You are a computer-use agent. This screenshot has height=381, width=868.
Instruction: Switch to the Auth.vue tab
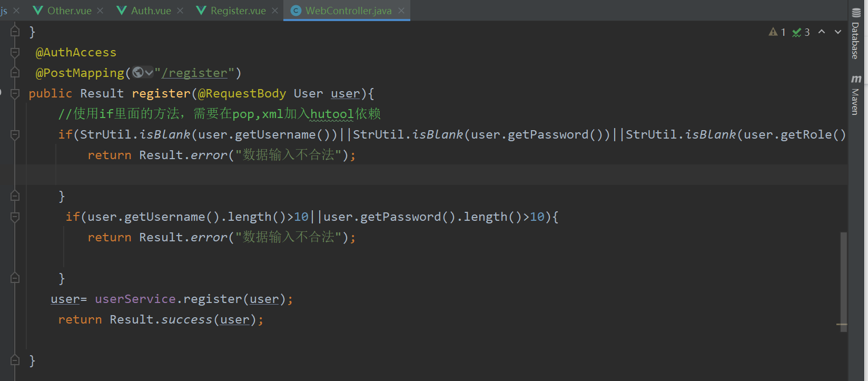click(x=151, y=11)
